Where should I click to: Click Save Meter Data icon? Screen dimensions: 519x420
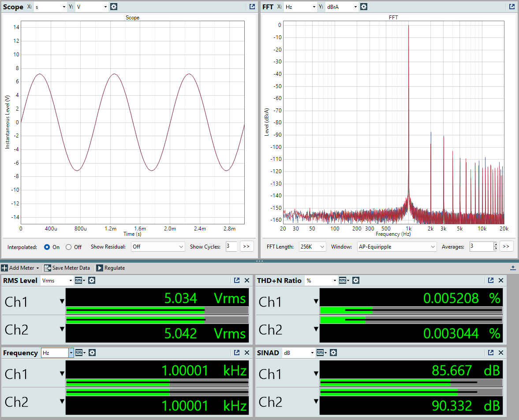[48, 268]
